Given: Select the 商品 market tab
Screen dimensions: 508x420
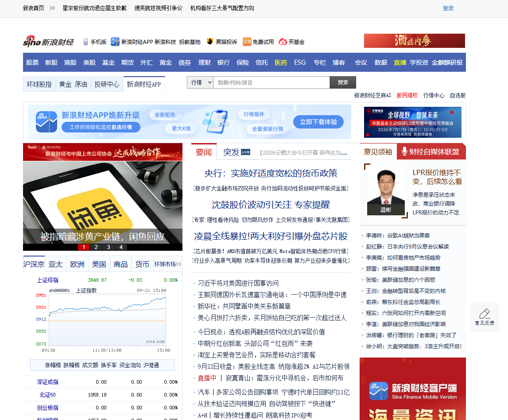Looking at the screenshot, I should pos(120,264).
